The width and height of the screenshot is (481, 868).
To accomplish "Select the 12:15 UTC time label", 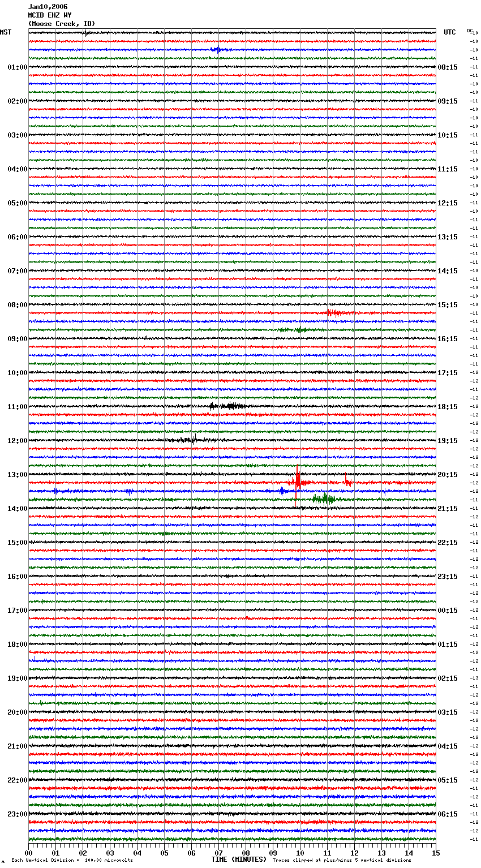I will [x=448, y=203].
